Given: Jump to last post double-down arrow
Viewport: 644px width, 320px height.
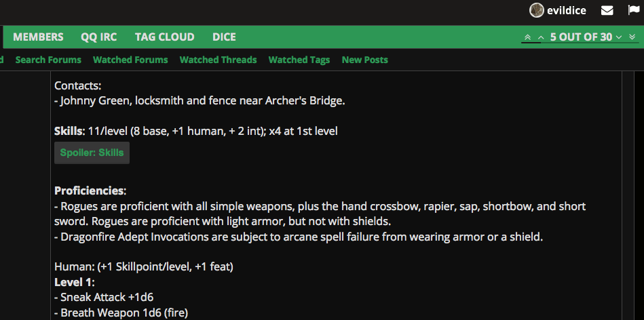Looking at the screenshot, I should click(632, 37).
